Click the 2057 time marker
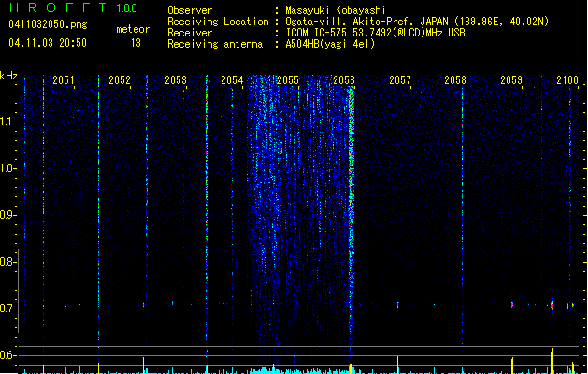588x374 pixels. [x=400, y=79]
